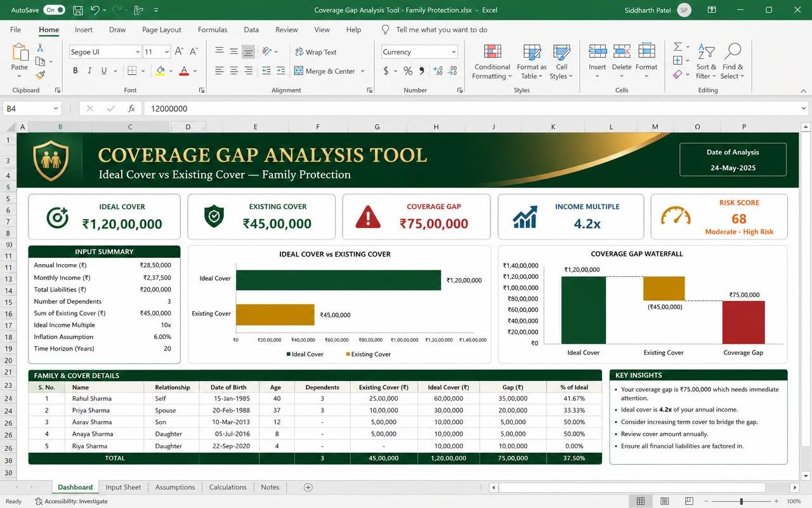Click the Font Color red A icon

(x=184, y=71)
